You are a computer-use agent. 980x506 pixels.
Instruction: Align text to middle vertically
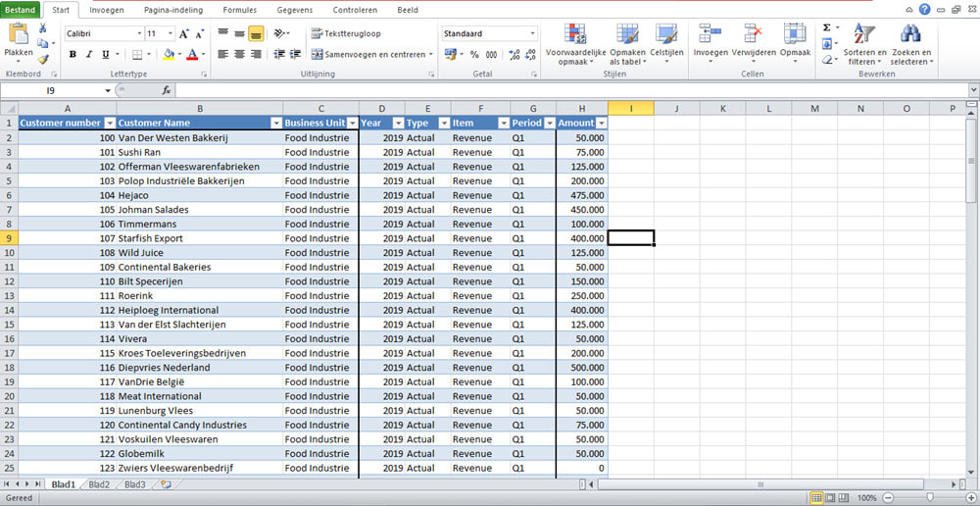click(239, 33)
